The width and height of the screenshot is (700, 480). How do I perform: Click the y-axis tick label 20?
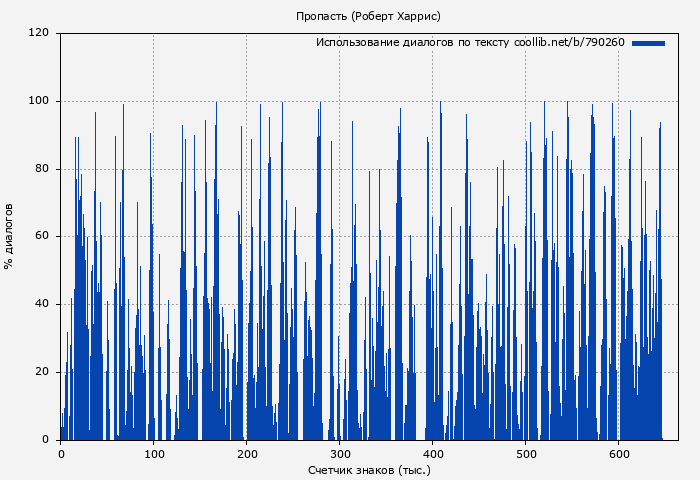[42, 372]
